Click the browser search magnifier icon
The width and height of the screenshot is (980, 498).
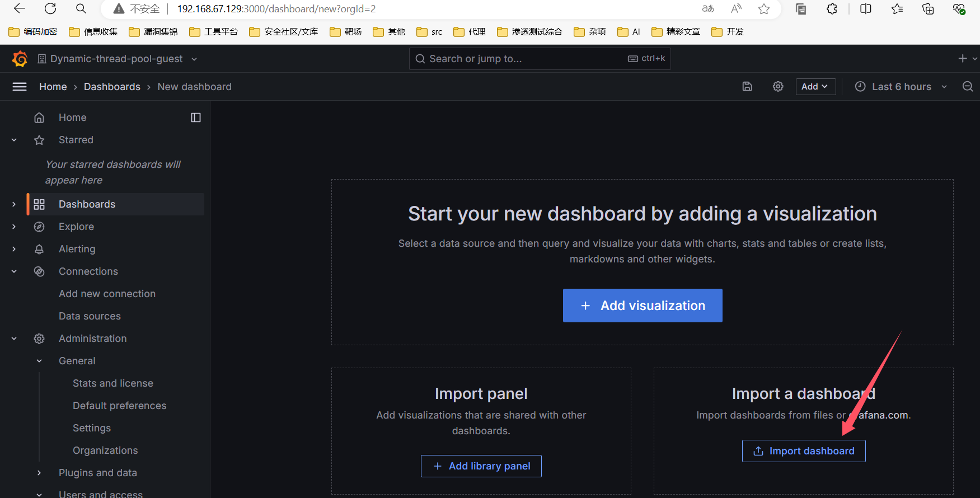pos(81,8)
